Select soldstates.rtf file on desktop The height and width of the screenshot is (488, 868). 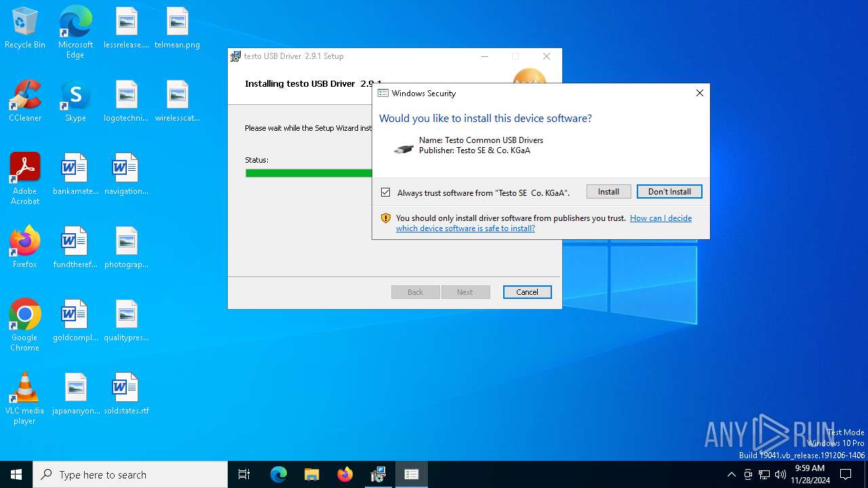(x=126, y=394)
